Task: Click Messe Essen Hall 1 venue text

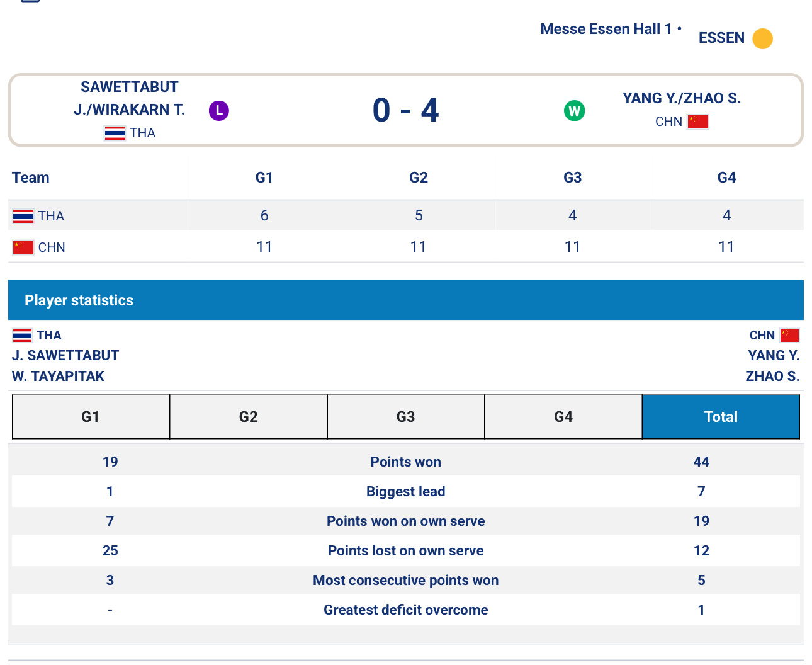Action: coord(606,29)
